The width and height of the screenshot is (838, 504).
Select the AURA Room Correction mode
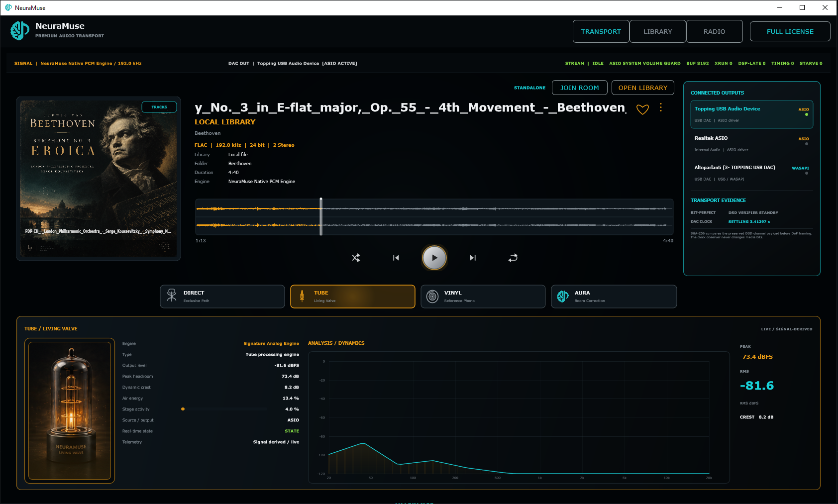coord(614,297)
